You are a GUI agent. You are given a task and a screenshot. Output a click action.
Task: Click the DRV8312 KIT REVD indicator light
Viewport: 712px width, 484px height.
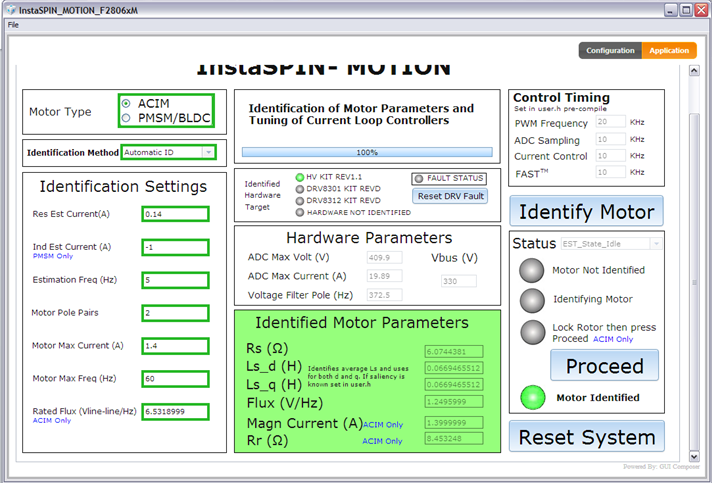coord(300,201)
